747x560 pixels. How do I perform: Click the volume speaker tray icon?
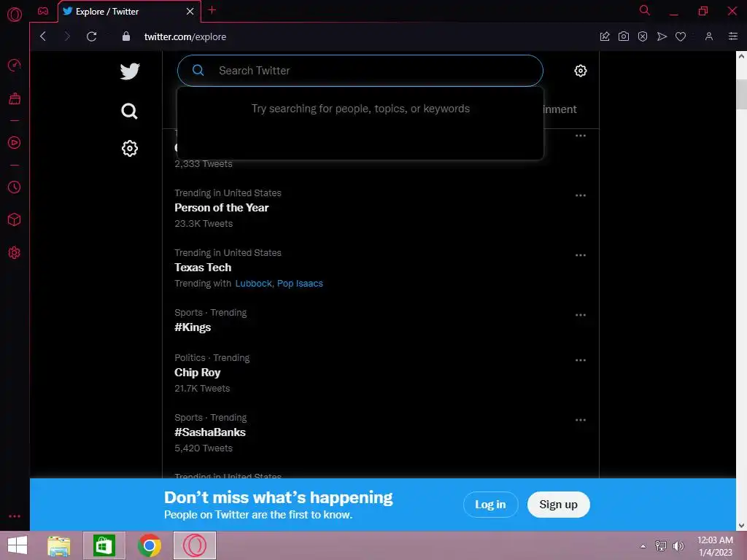coord(678,546)
